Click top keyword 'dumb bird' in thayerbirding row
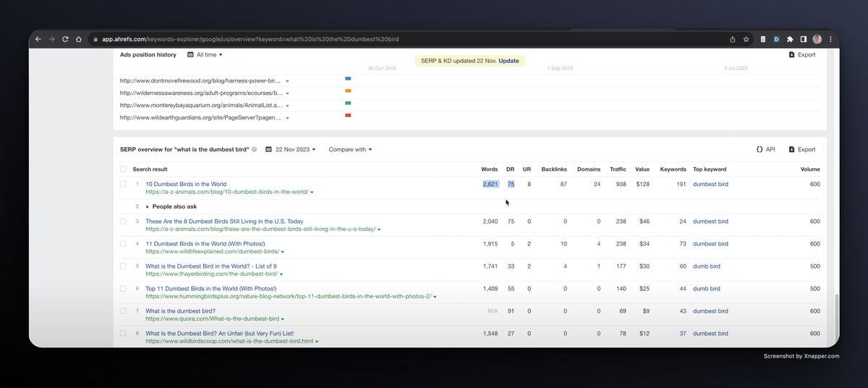The width and height of the screenshot is (868, 388). (707, 266)
